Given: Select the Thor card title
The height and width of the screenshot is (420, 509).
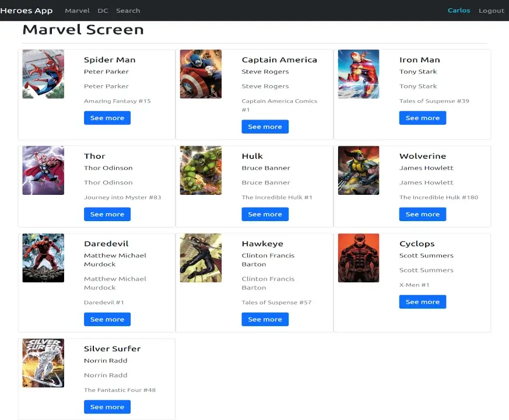Looking at the screenshot, I should pyautogui.click(x=94, y=156).
